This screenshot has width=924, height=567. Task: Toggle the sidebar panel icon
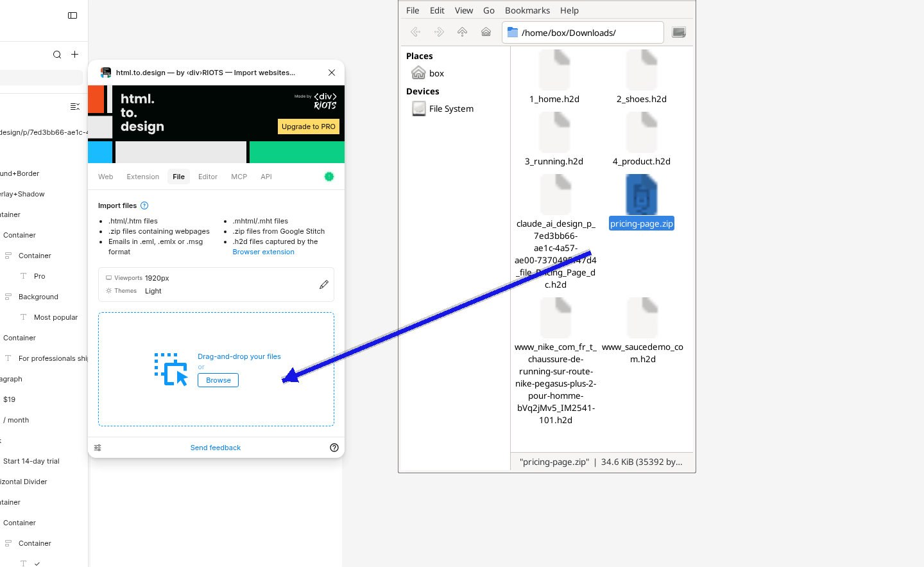(x=73, y=15)
